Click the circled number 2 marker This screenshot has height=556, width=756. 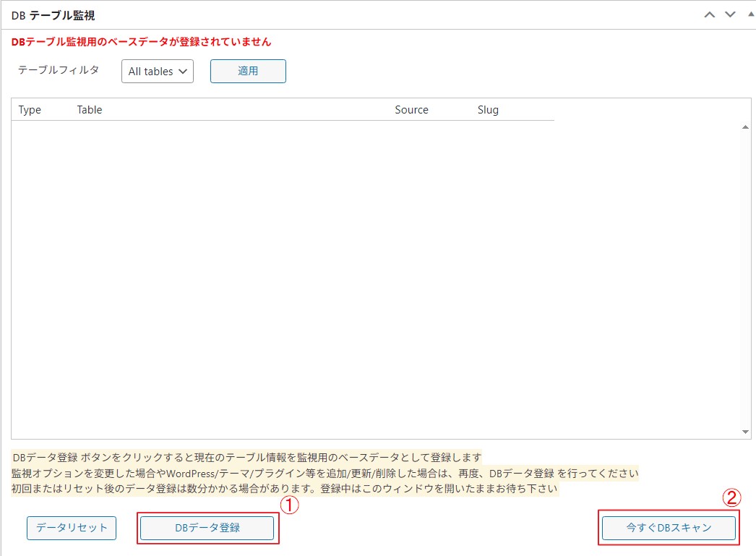[732, 497]
